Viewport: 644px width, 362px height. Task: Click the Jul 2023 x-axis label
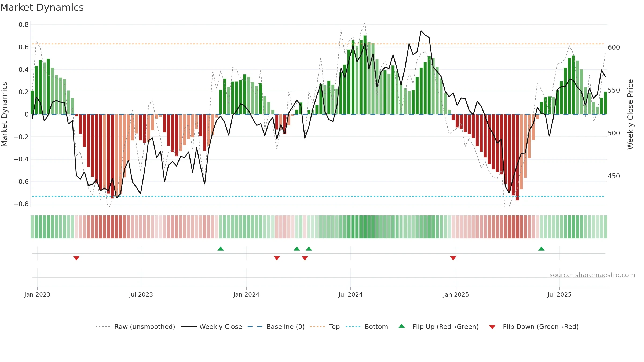141,294
